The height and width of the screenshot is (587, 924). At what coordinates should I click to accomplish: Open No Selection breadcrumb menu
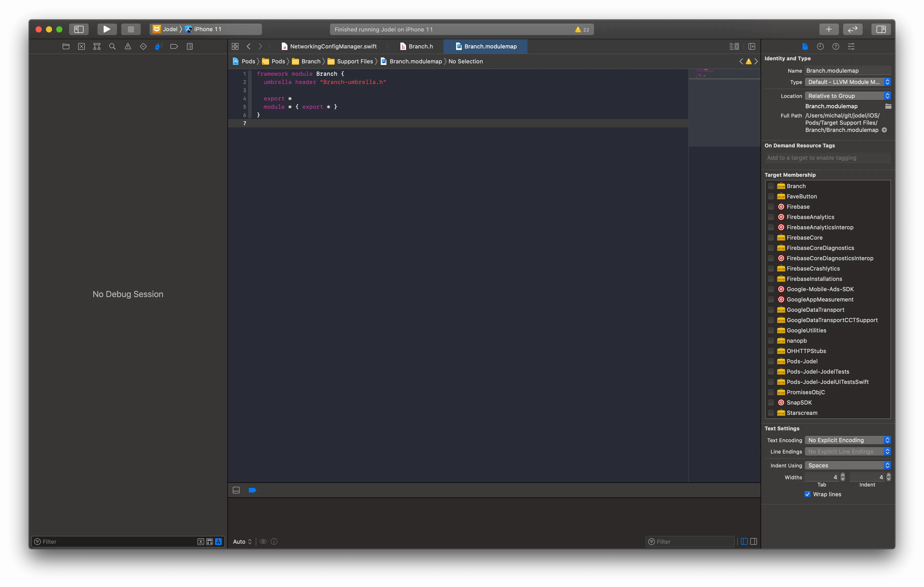(x=465, y=61)
